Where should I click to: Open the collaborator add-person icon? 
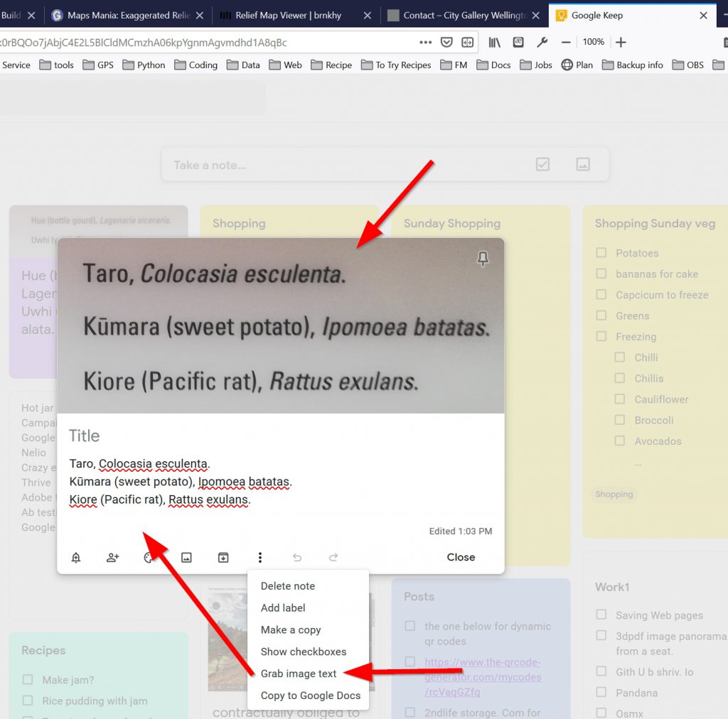[112, 558]
